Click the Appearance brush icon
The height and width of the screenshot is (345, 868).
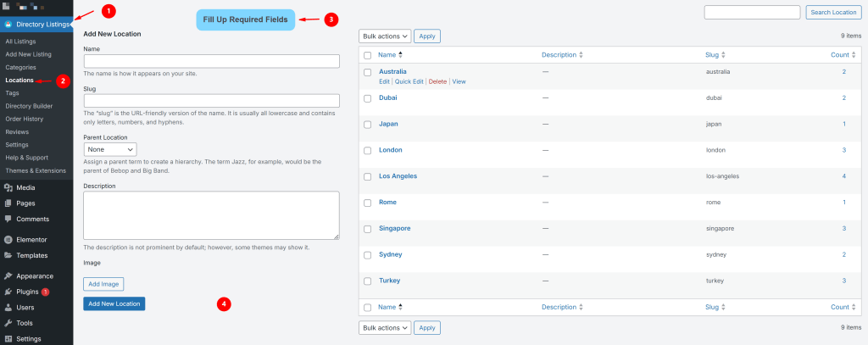pyautogui.click(x=8, y=275)
